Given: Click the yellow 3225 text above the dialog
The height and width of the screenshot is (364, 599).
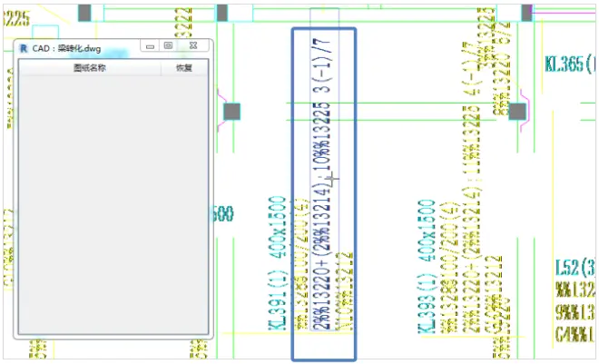Looking at the screenshot, I should tap(17, 18).
